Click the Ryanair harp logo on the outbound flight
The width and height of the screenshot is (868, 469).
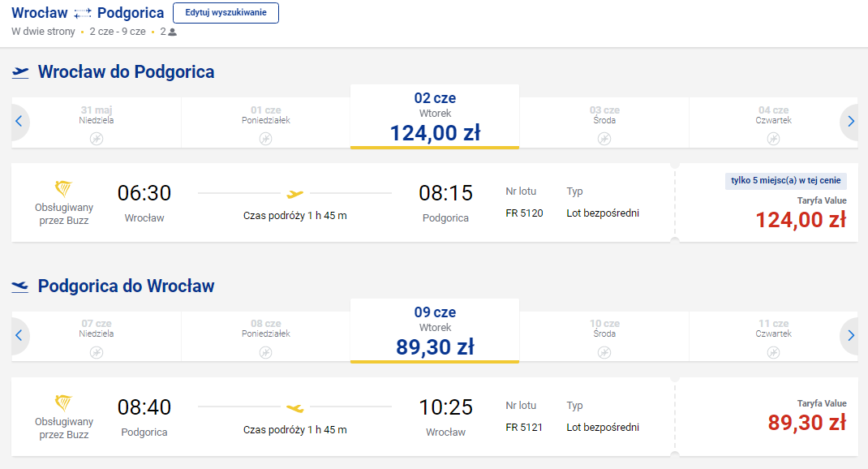[63, 189]
